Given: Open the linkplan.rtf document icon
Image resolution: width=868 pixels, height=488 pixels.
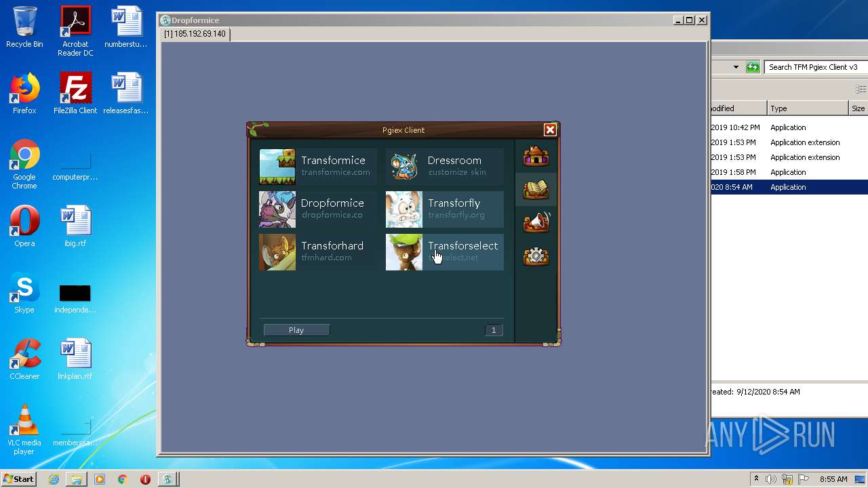Looking at the screenshot, I should (x=75, y=359).
